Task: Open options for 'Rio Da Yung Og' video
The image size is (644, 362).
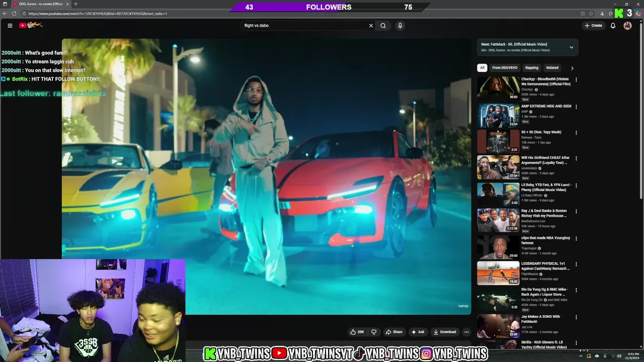Action: [576, 291]
